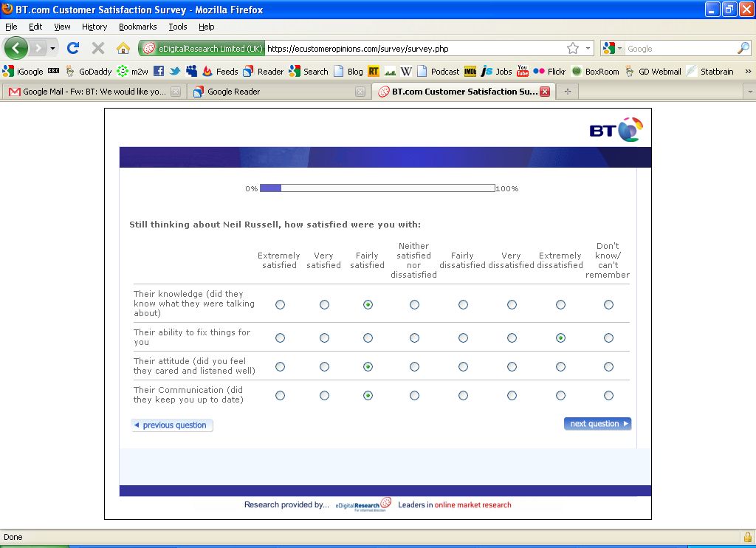Viewport: 756px width, 548px height.
Task: Open the list all tabs dropdown
Action: (x=749, y=92)
